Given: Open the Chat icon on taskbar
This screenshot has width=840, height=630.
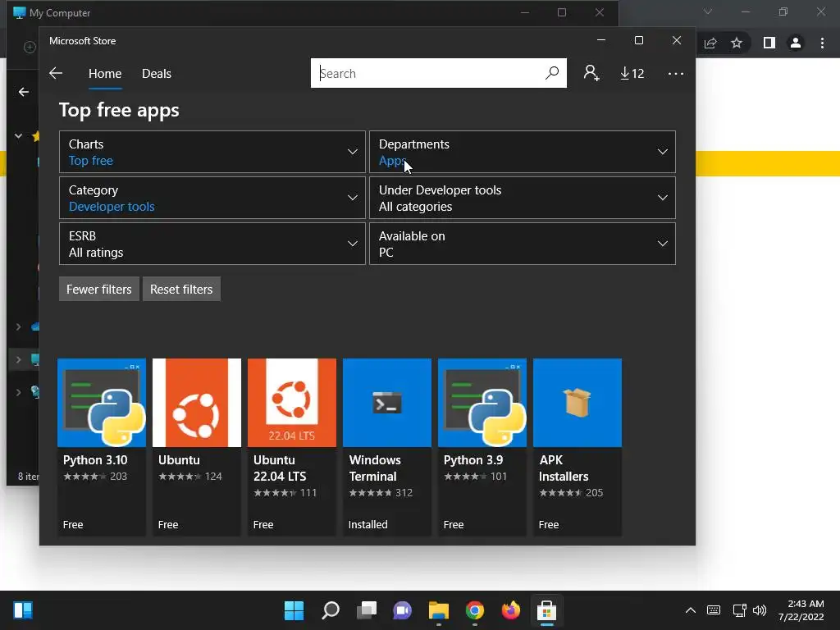Looking at the screenshot, I should click(402, 610).
